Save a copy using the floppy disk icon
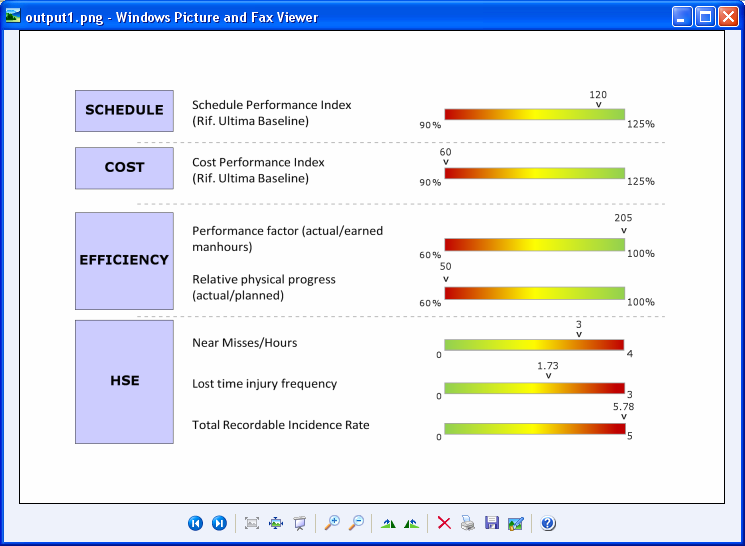Image resolution: width=745 pixels, height=546 pixels. [x=491, y=523]
